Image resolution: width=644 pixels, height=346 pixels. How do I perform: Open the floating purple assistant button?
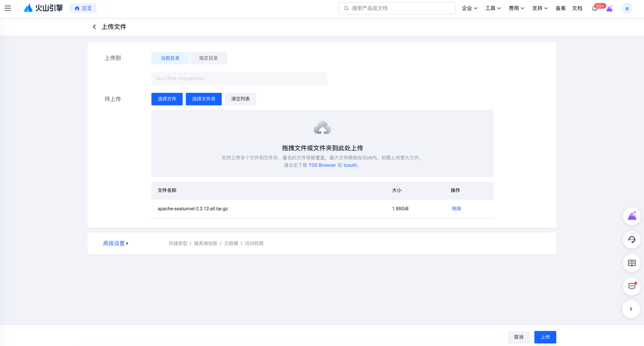click(x=632, y=216)
